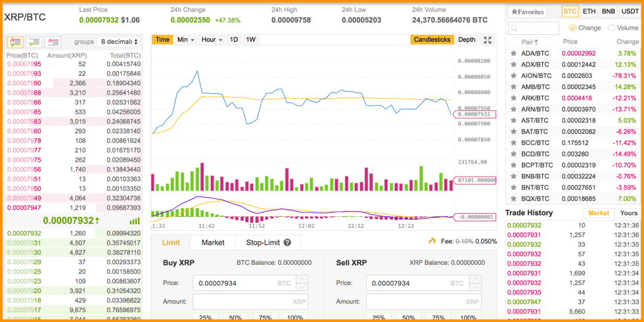Select the Change radio option
Viewport: 644px width, 322px height.
click(x=572, y=28)
